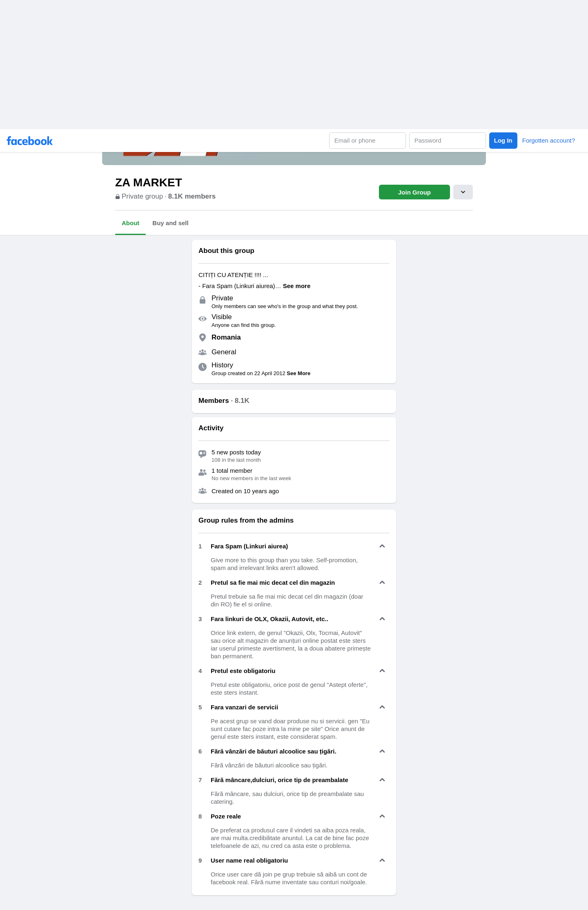Click the group icon beside Created on 10 years ago

[203, 491]
